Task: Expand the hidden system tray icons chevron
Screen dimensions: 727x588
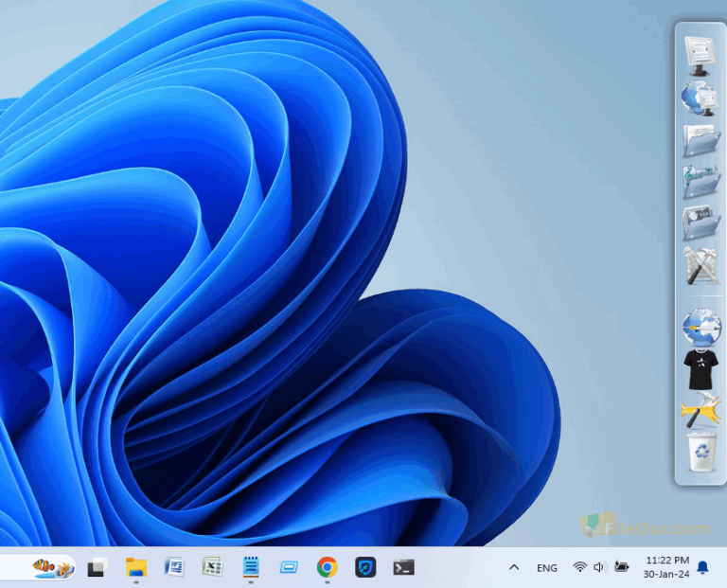Action: (514, 567)
